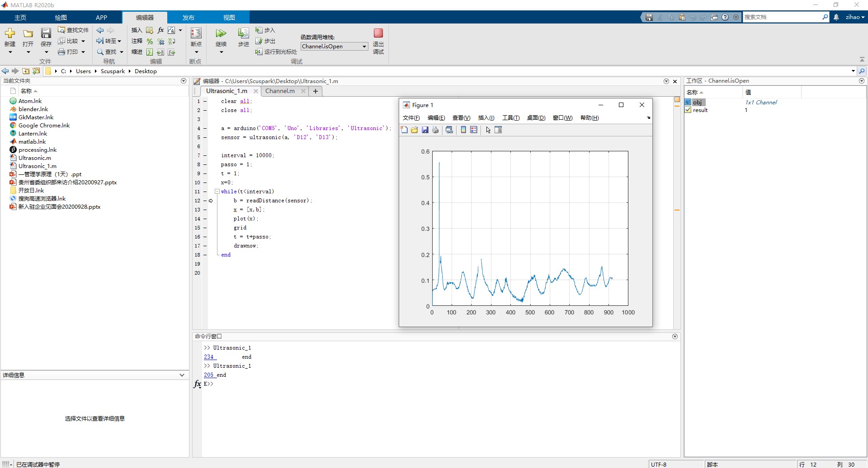Click the 查找 (Find) magnifier button
This screenshot has height=468, width=868.
pos(110,51)
